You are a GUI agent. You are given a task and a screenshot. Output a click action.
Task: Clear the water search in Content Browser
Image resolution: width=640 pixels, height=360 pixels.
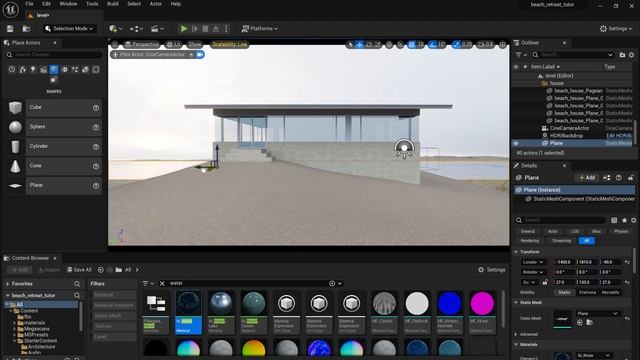(x=162, y=283)
